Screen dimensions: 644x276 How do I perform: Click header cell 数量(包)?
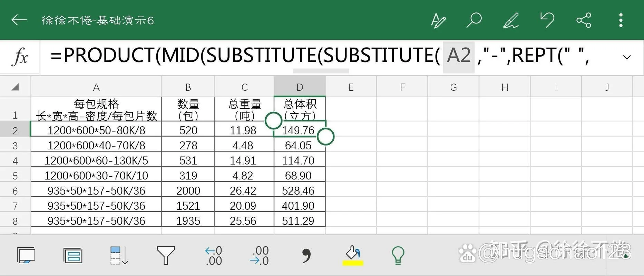(188, 109)
